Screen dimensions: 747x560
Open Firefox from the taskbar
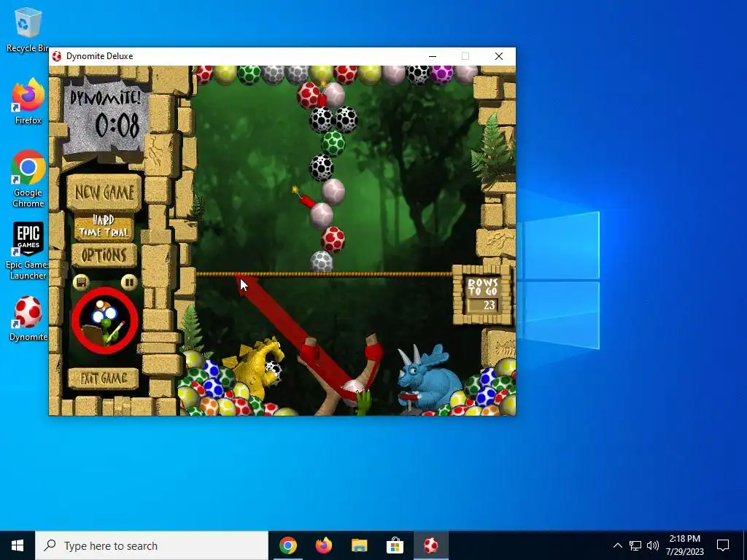point(323,545)
